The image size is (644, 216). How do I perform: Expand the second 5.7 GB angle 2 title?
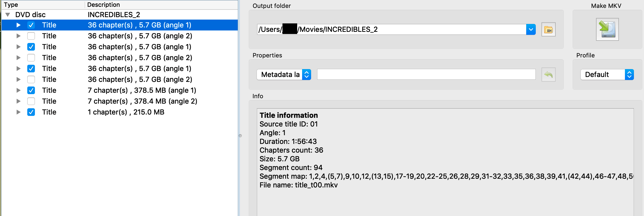19,58
